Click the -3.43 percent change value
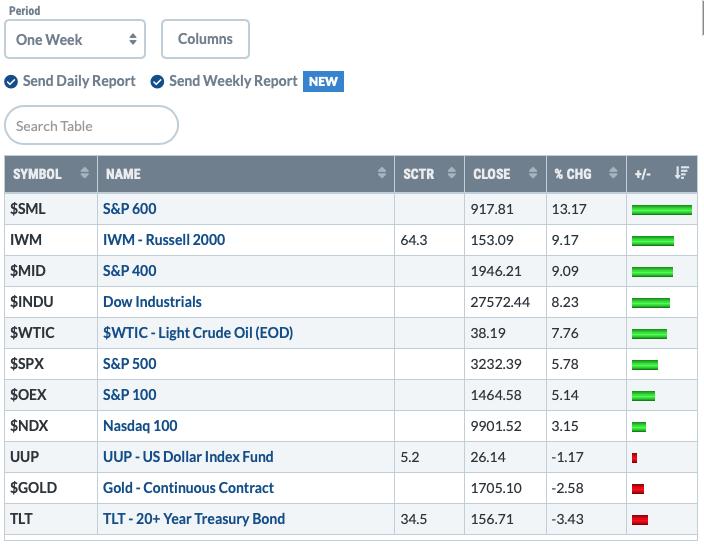The image size is (704, 544). coord(568,519)
